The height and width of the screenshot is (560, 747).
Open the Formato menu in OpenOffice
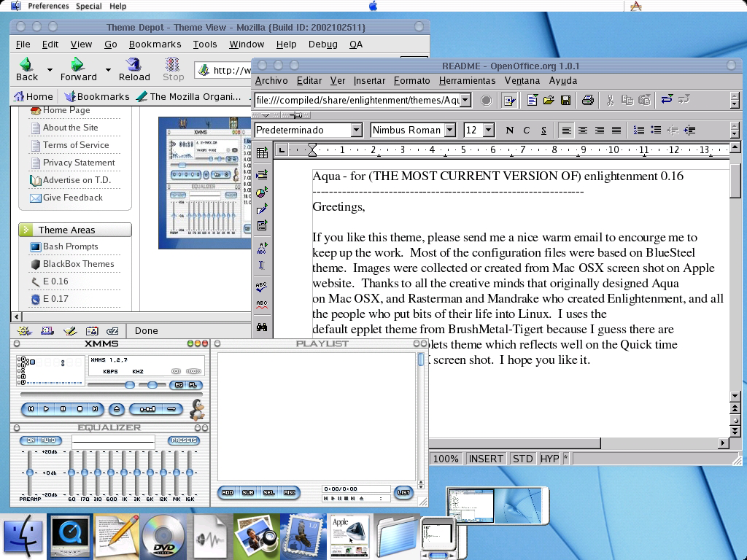pos(412,80)
